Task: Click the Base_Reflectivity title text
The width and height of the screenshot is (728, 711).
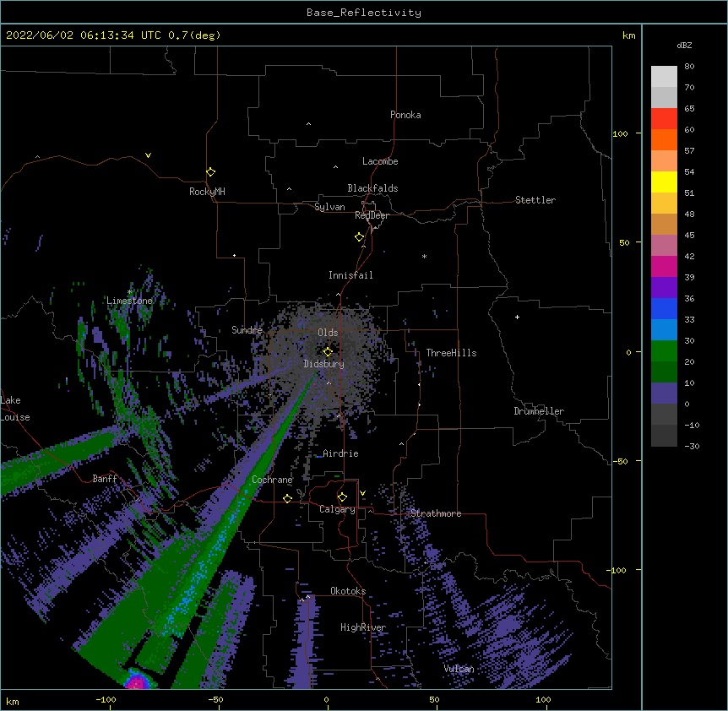Action: (364, 13)
